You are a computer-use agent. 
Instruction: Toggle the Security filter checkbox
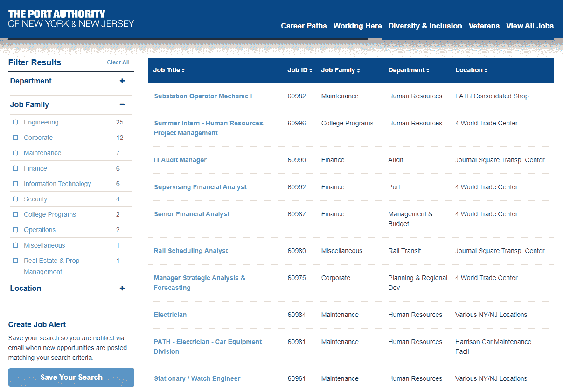15,199
